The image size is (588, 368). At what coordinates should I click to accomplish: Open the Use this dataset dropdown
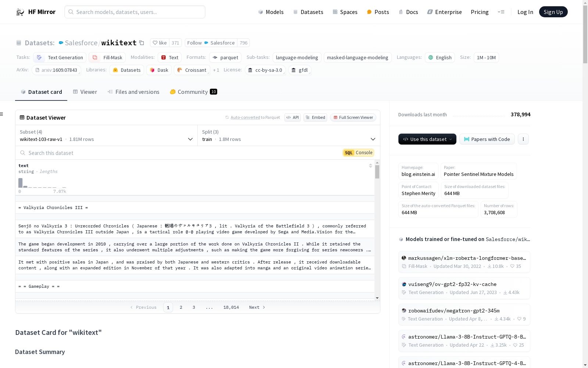[x=427, y=139]
